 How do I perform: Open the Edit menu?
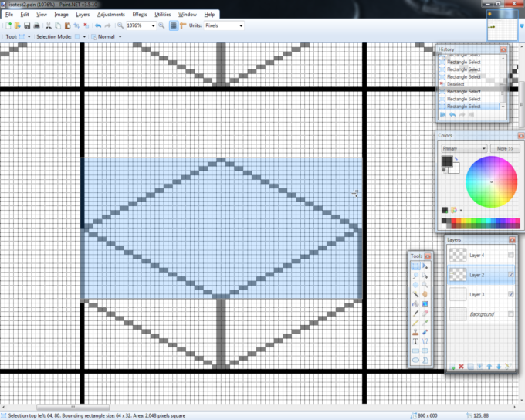[25, 15]
